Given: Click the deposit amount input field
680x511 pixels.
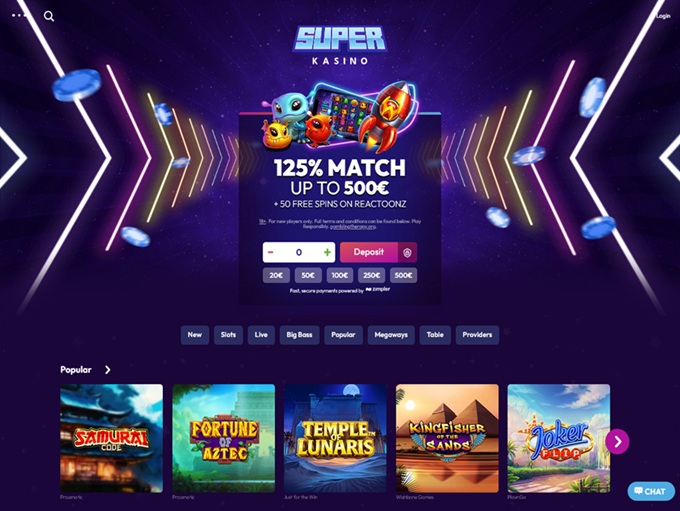Looking at the screenshot, I should click(299, 252).
